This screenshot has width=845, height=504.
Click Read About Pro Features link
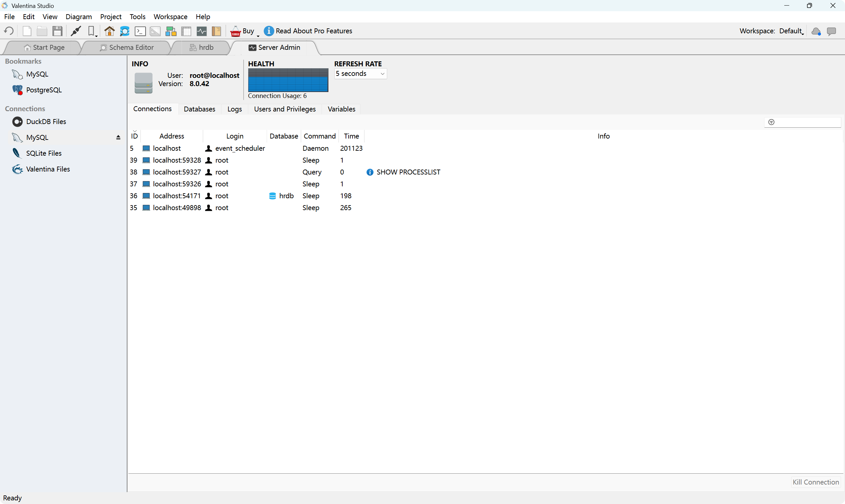click(314, 31)
